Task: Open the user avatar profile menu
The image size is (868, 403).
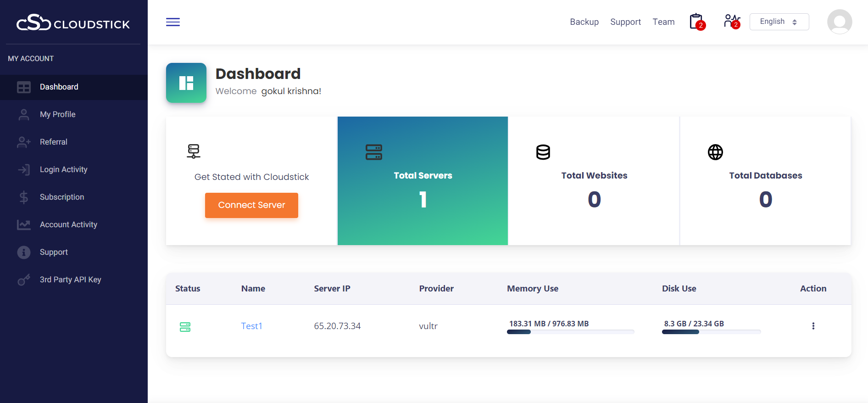Action: (x=839, y=22)
